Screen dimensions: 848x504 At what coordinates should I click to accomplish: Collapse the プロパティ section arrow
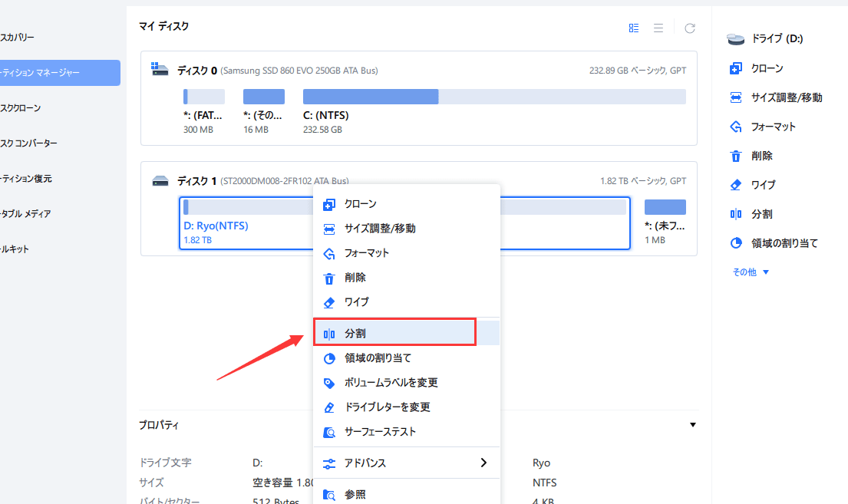(x=693, y=425)
